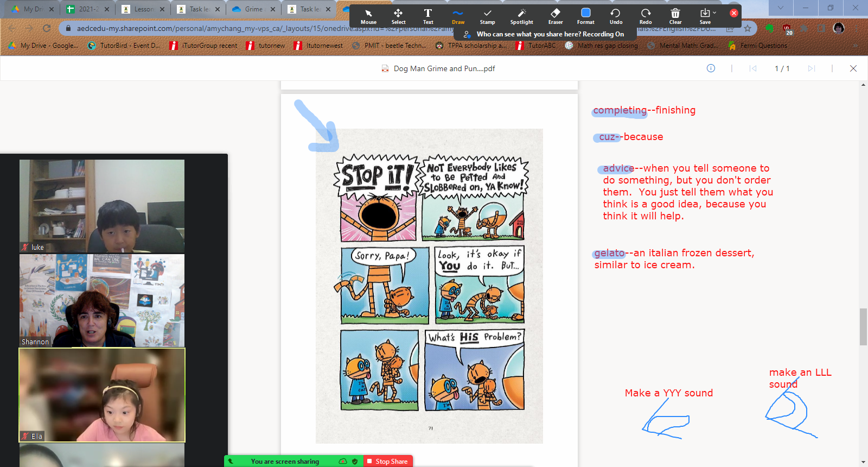Clear annotations with the trash icon
This screenshot has width=868, height=467.
(x=675, y=16)
